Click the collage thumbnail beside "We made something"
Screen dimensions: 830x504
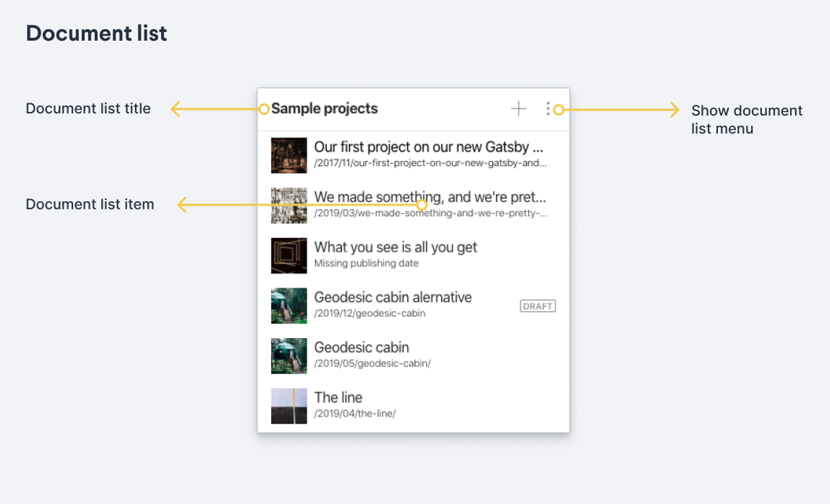point(288,205)
